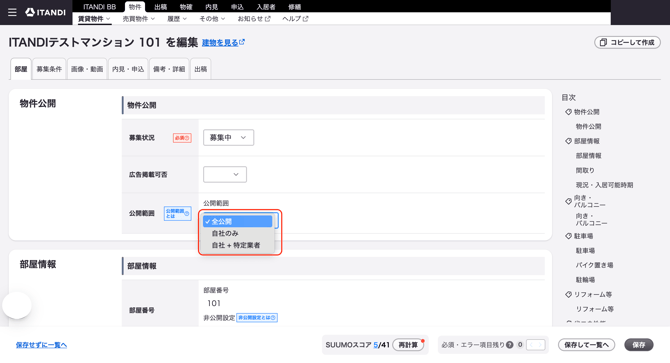Click the 保存 button

(639, 345)
